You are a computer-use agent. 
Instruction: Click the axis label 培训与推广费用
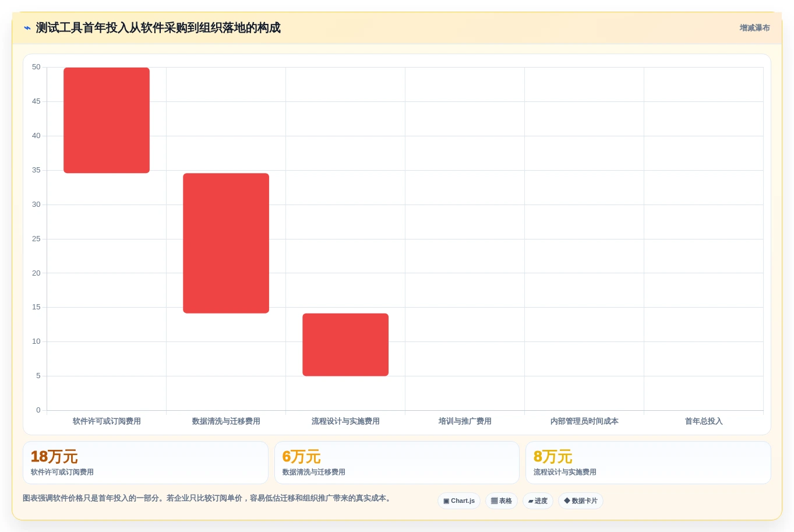click(465, 421)
